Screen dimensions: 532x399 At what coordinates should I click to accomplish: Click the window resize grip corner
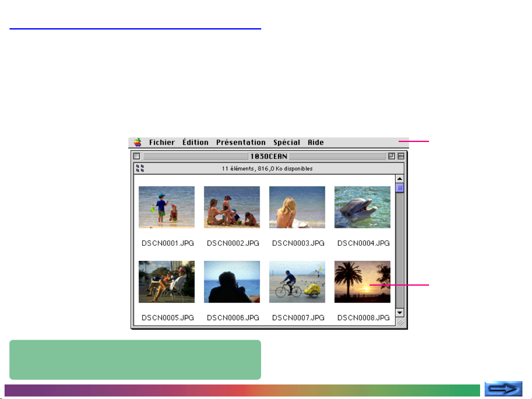400,322
